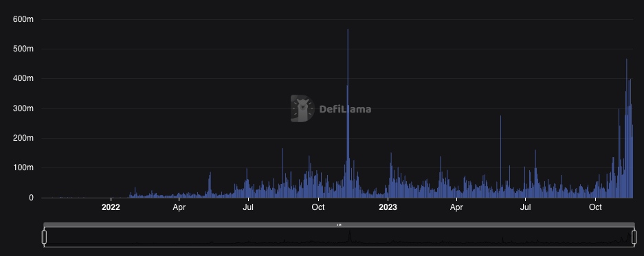Screen dimensions: 644x256
Task: Click the 400m y-axis label
Action: [23, 78]
